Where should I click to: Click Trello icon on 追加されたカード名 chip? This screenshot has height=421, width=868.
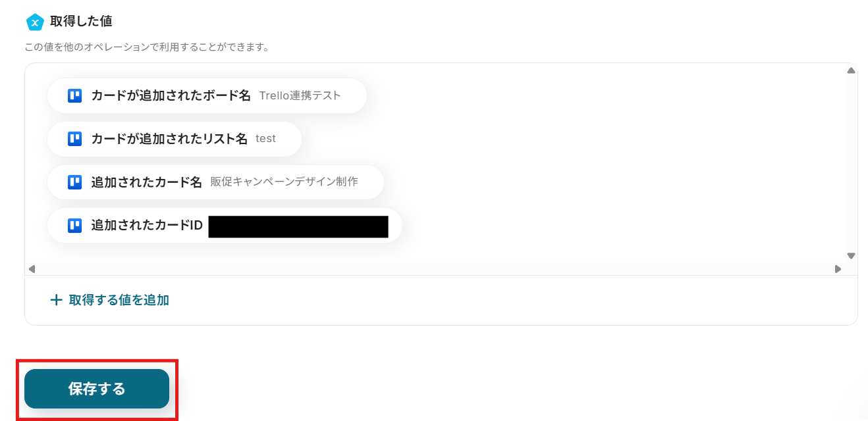point(74,182)
